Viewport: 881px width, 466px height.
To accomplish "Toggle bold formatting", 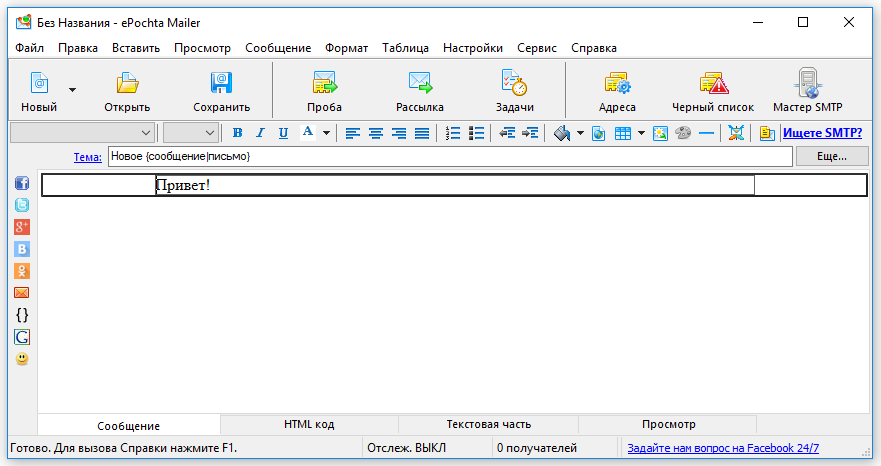I will (238, 133).
